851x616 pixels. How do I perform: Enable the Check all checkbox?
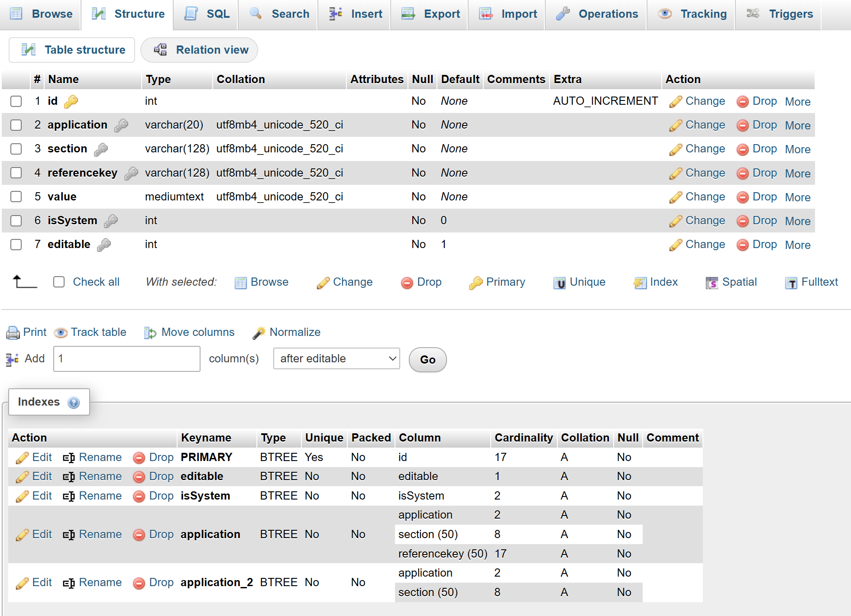coord(59,282)
